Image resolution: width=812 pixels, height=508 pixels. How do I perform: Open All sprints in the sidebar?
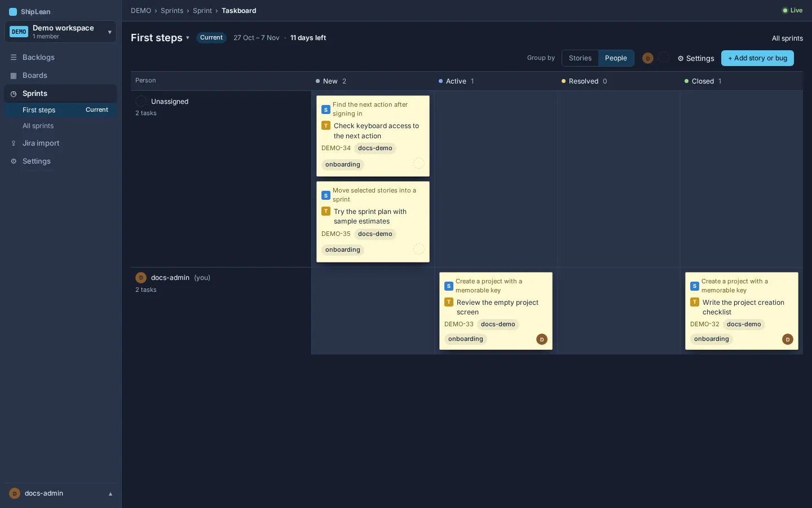[x=61, y=126]
